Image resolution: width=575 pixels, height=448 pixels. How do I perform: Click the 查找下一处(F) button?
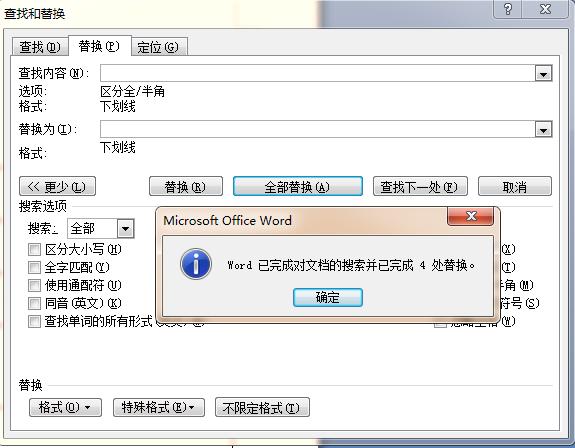(420, 187)
